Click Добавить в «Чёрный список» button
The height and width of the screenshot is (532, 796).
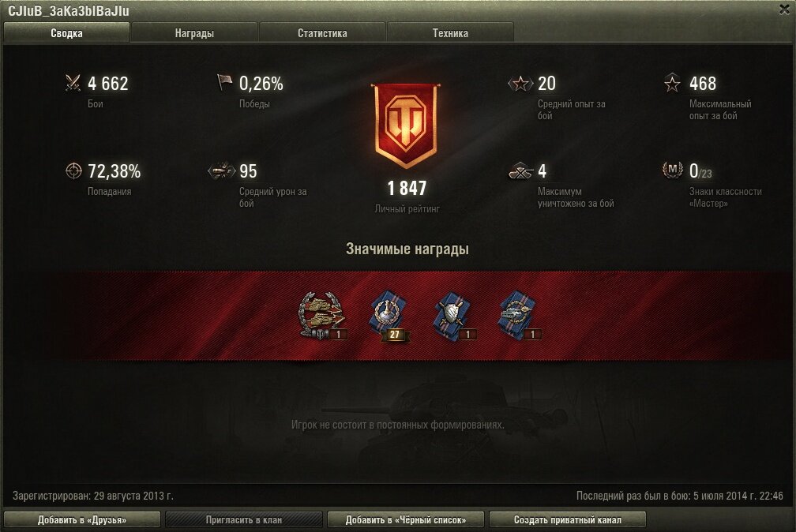[406, 520]
